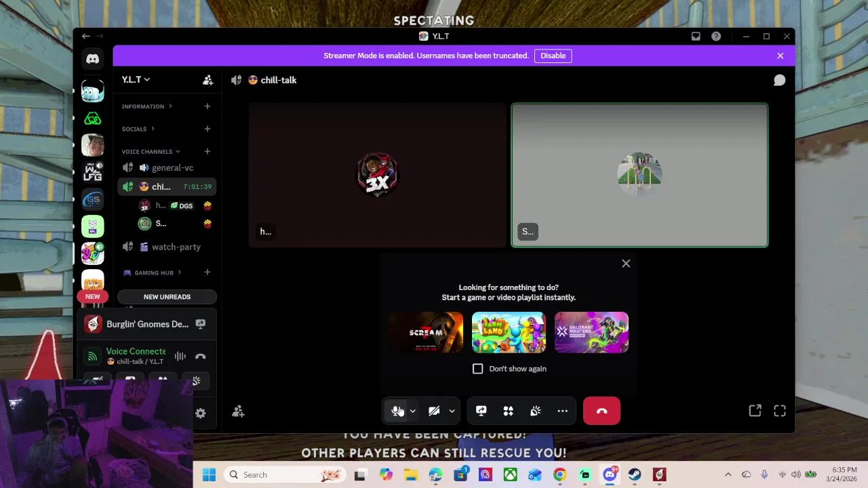Invite friends icon at bottom-left of call area
Screen dimensions: 868x488
238,411
